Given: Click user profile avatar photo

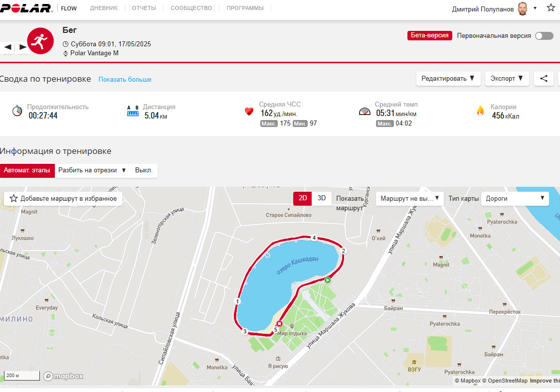Looking at the screenshot, I should pyautogui.click(x=523, y=8).
